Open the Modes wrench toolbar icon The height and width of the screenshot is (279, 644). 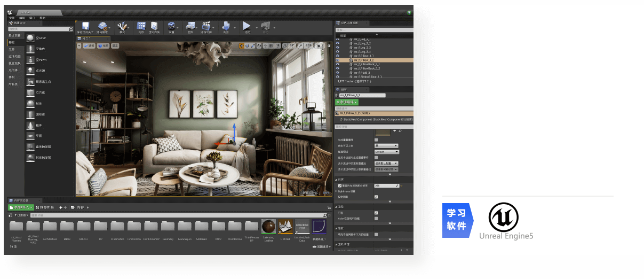122,26
